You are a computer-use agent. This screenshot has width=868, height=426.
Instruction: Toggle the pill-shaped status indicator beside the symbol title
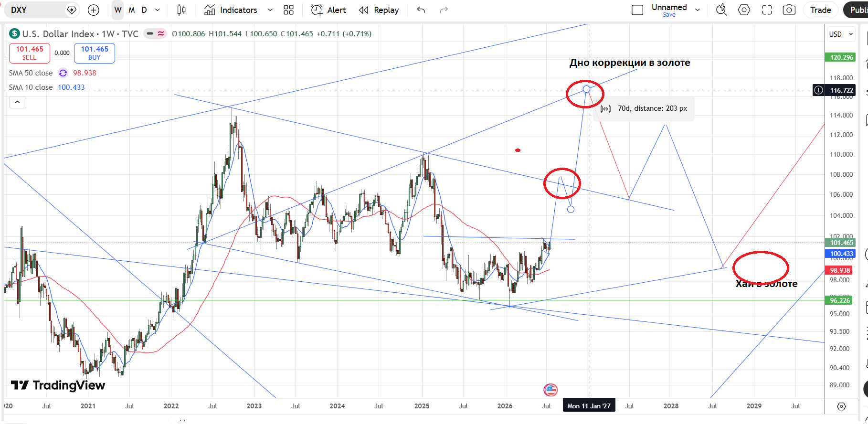tap(155, 33)
